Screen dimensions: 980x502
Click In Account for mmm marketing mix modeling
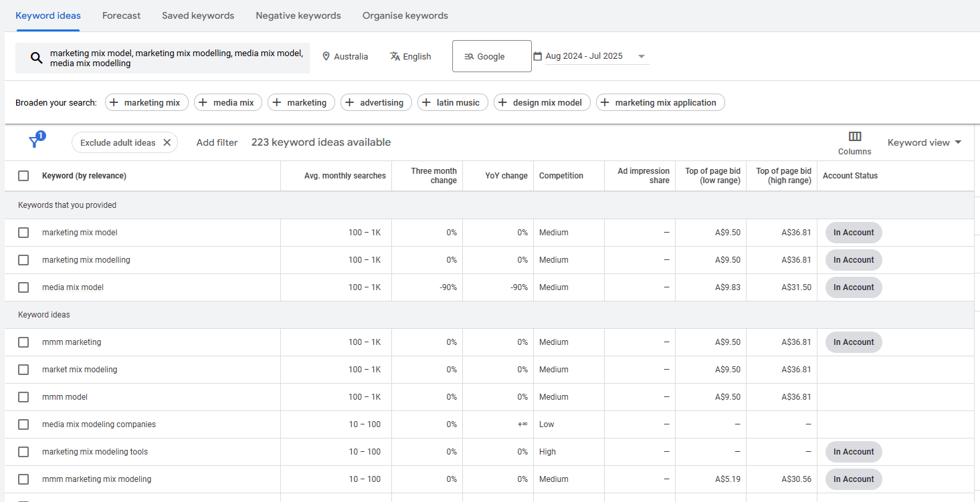(x=854, y=479)
